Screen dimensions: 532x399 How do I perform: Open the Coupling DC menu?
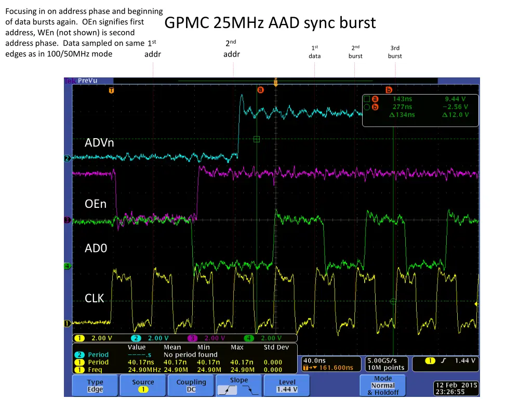coord(191,385)
